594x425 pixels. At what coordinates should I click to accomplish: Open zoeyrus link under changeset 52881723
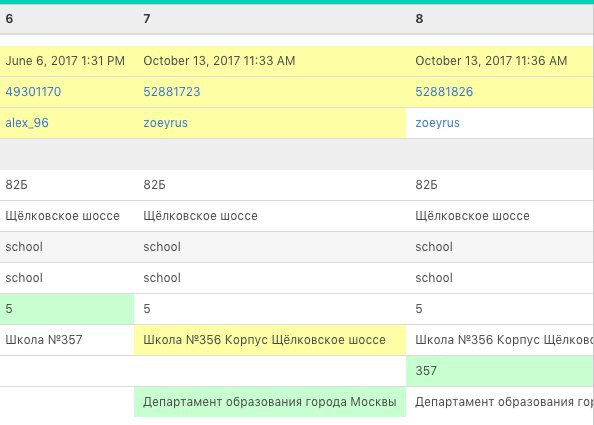click(x=165, y=123)
